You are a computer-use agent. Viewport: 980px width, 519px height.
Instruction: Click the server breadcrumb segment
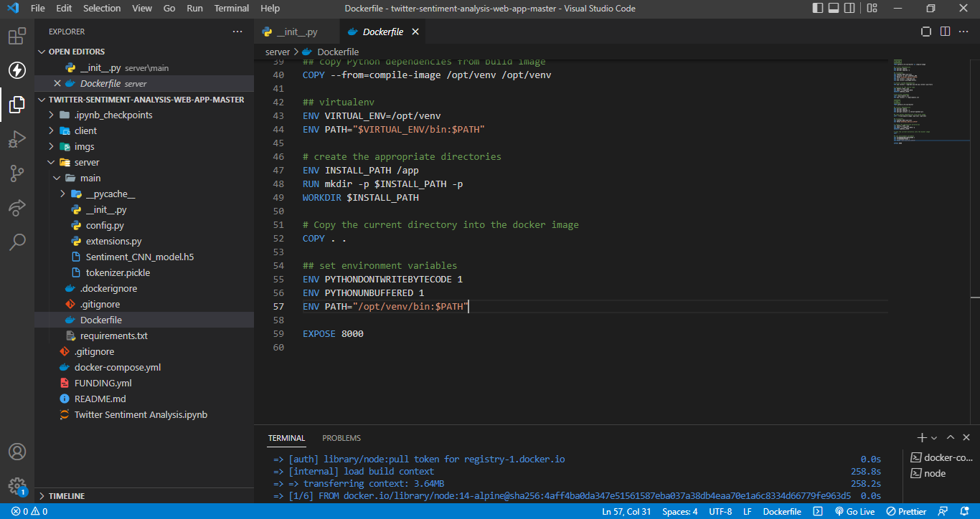tap(278, 52)
